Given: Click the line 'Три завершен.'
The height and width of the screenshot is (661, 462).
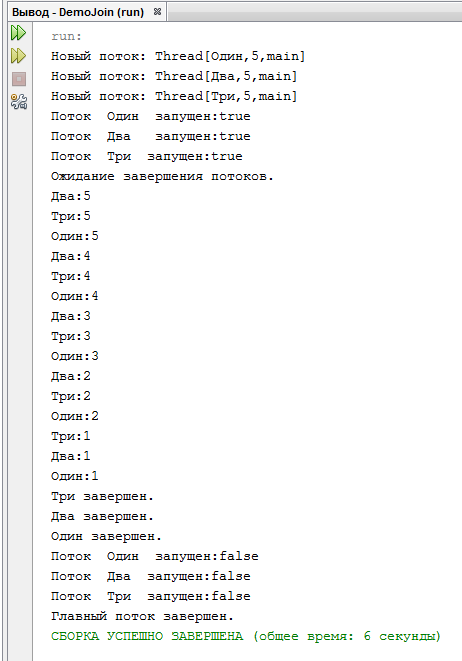Looking at the screenshot, I should [x=102, y=496].
